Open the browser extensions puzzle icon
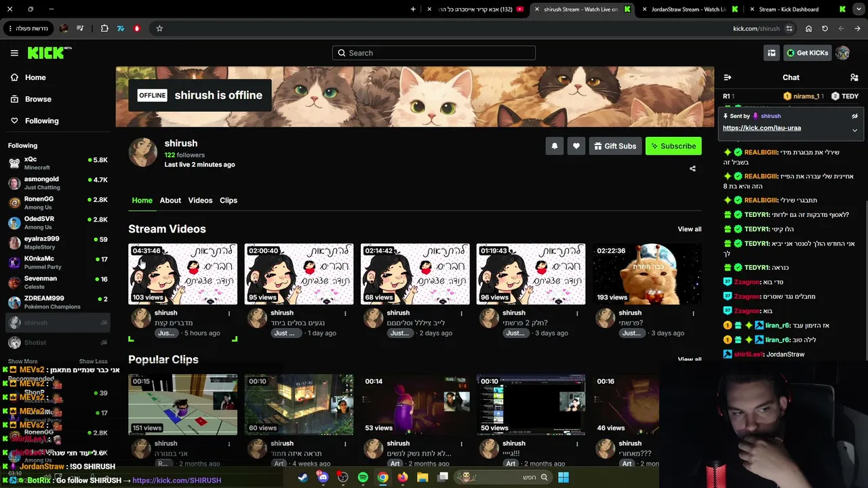868x488 pixels. pyautogui.click(x=104, y=28)
